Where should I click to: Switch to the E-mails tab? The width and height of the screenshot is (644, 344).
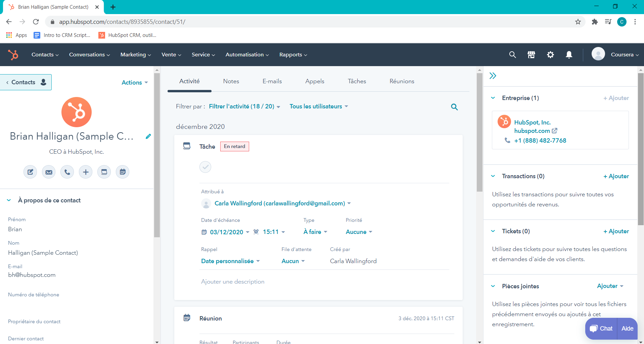point(272,81)
